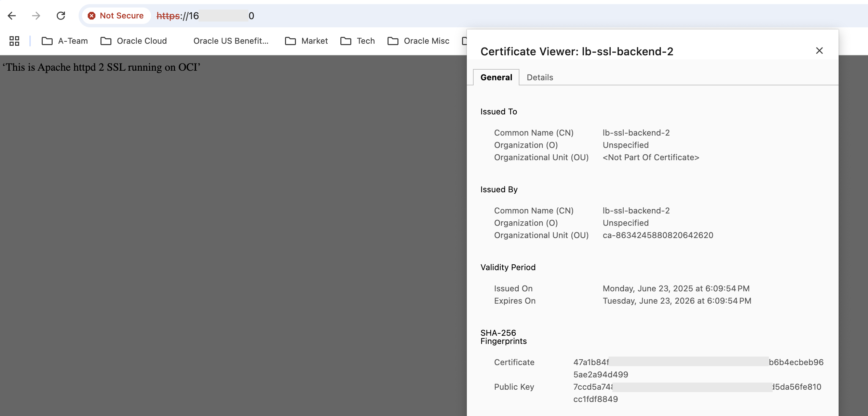This screenshot has height=416, width=868.
Task: Reload the current page
Action: [x=61, y=16]
